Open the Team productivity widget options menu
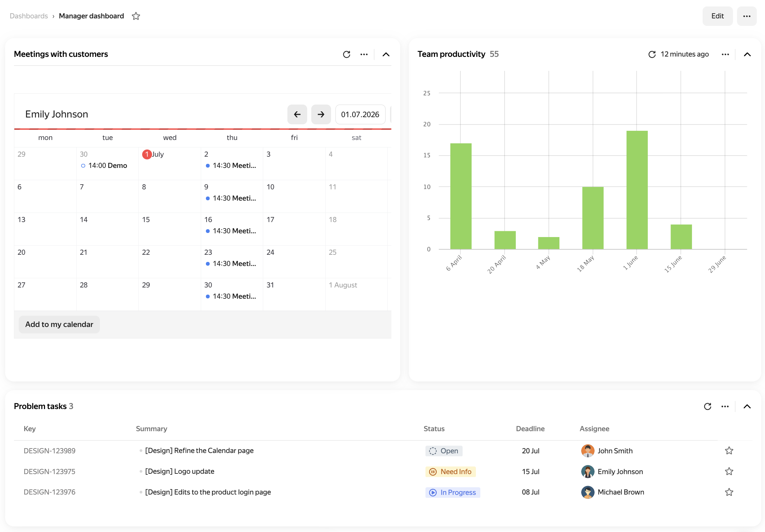The height and width of the screenshot is (532, 765). [725, 54]
